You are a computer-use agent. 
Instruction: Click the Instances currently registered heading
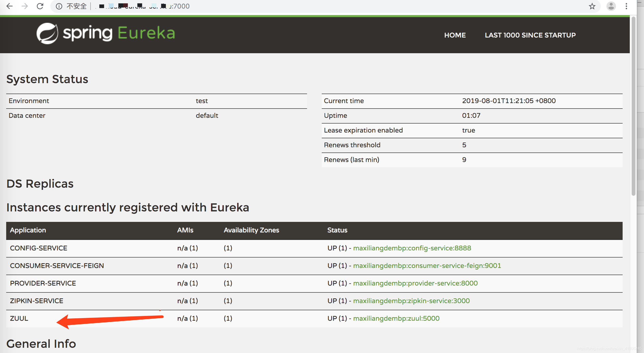pyautogui.click(x=128, y=208)
